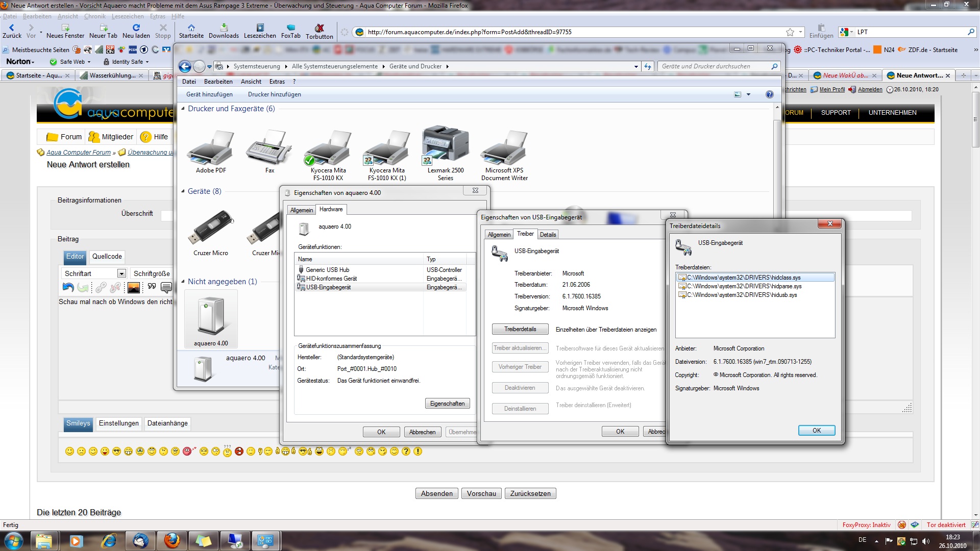This screenshot has height=551, width=980.
Task: Open Firefox from the Windows taskbar
Action: point(171,540)
